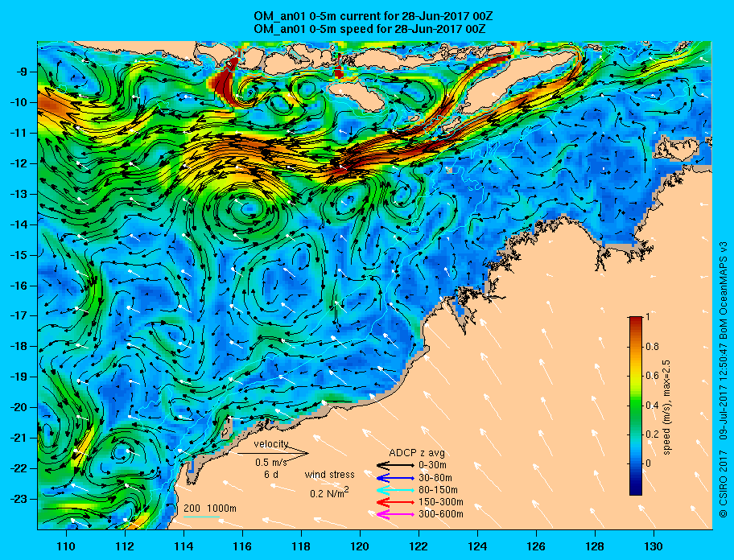Click the latitude axis label '-10'
Screen dimensions: 734x560
[19, 102]
